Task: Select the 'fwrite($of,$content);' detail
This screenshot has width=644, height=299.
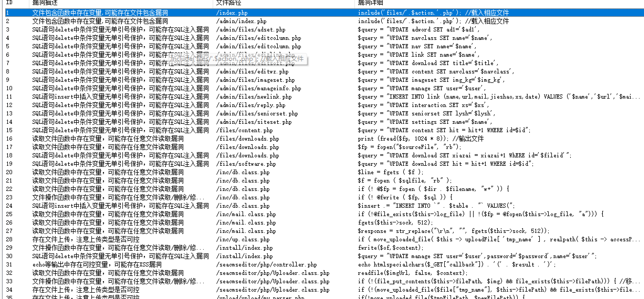Action: pyautogui.click(x=391, y=248)
